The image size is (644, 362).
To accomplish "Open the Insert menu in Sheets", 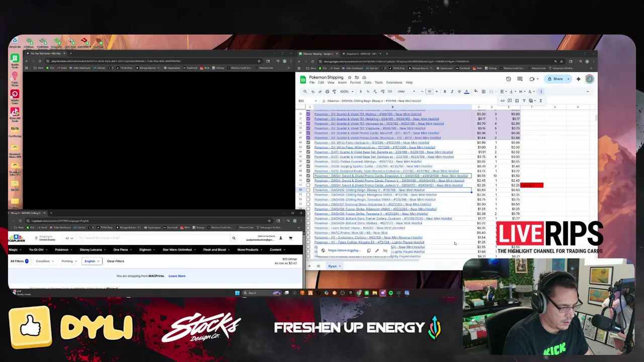I will tap(342, 82).
